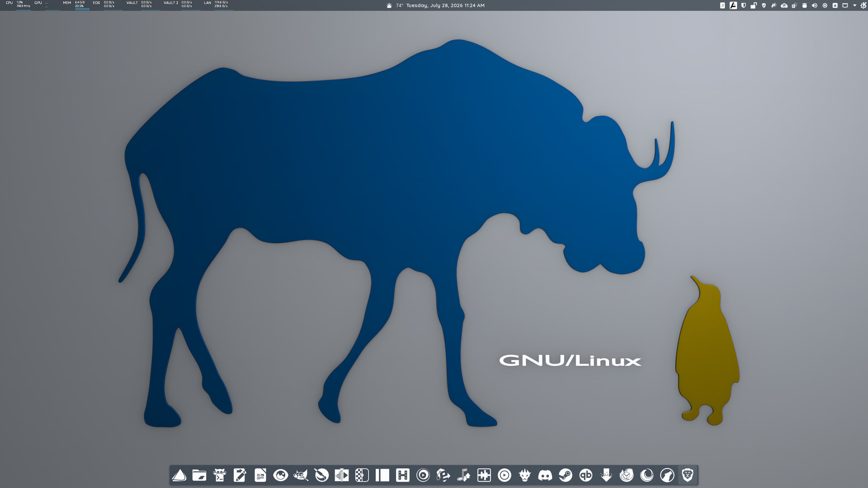Open the KDE gear icon in panel corner
Image resolution: width=868 pixels, height=488 pixels.
point(863,5)
